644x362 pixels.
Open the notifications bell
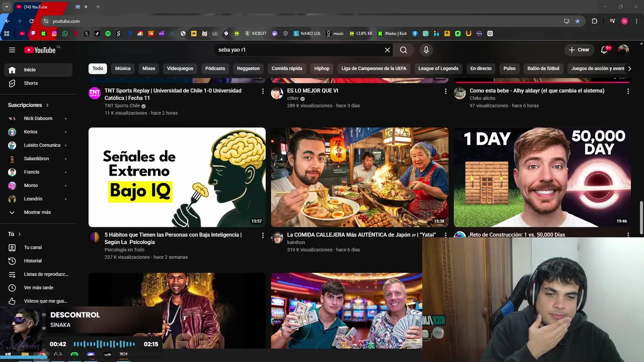[605, 50]
